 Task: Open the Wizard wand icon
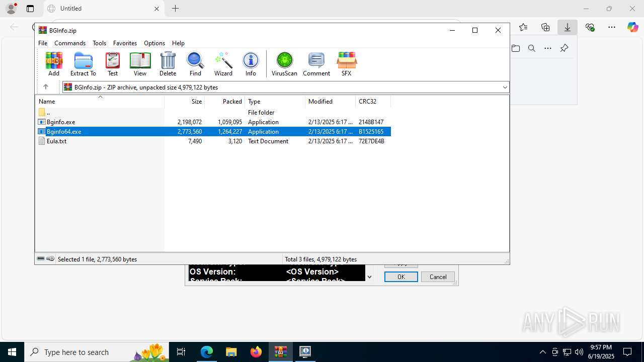(x=223, y=64)
